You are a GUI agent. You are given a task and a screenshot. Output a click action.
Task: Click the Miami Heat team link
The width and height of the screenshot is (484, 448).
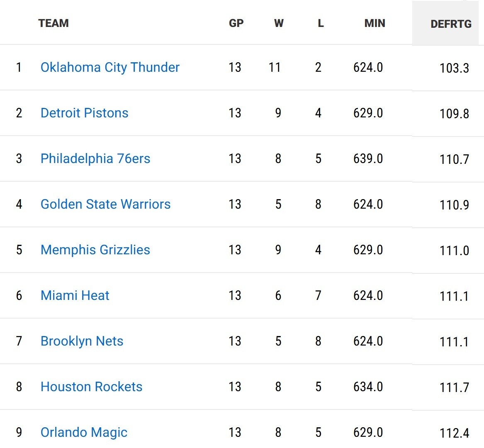pos(75,295)
